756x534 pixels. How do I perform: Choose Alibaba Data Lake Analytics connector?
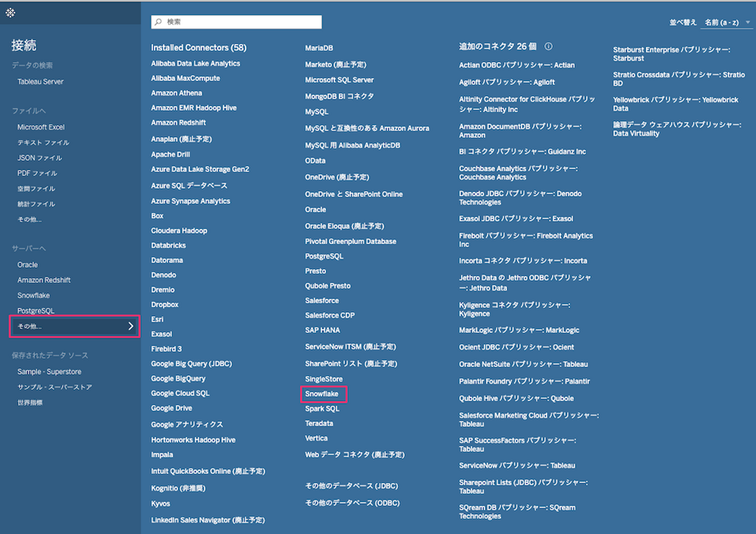pos(195,64)
